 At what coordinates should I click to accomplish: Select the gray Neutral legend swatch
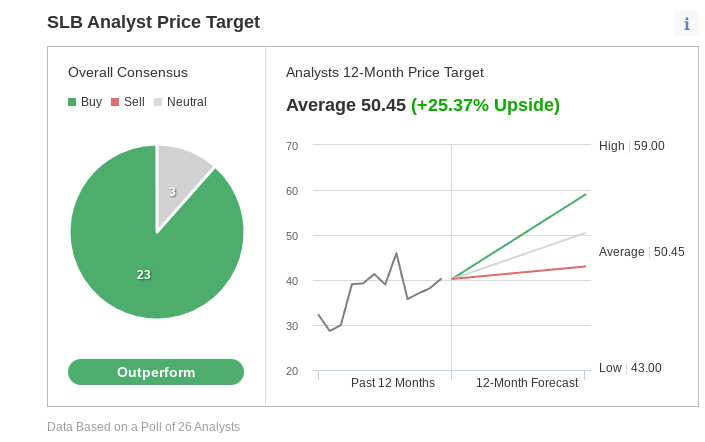(158, 102)
